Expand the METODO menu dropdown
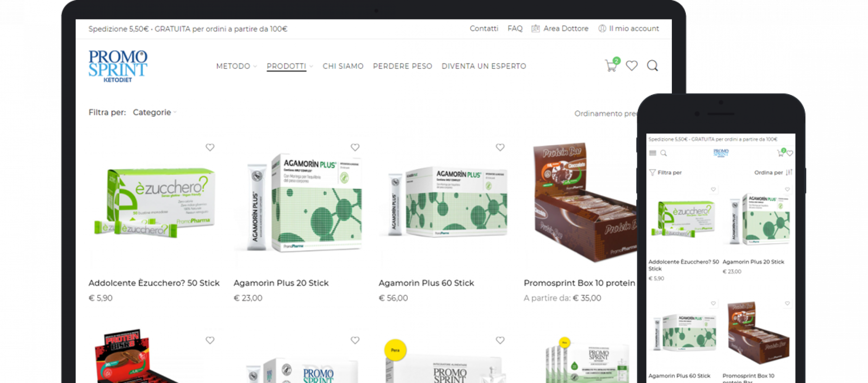 click(x=236, y=66)
